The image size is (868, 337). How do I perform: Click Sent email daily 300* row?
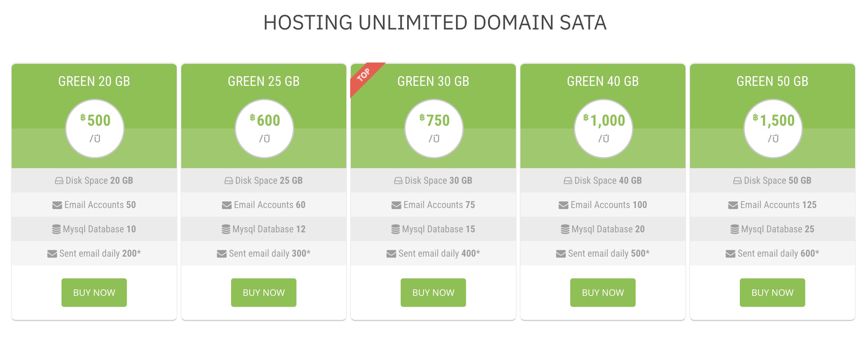[263, 253]
